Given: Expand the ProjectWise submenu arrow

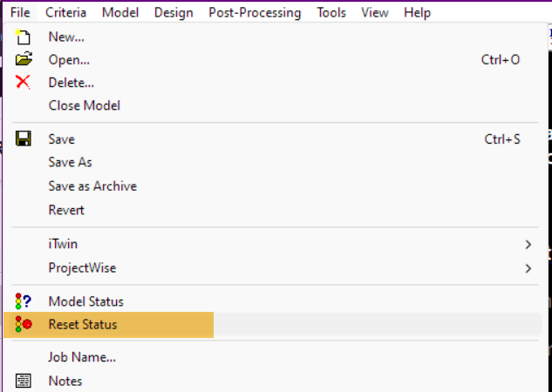Looking at the screenshot, I should point(528,268).
